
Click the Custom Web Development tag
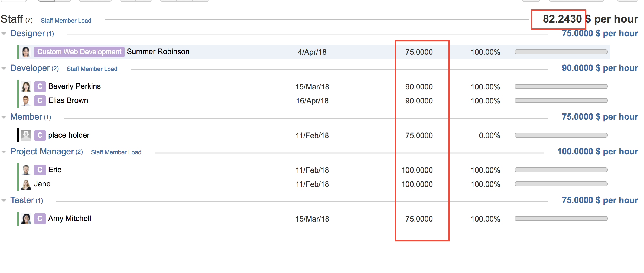coord(79,52)
